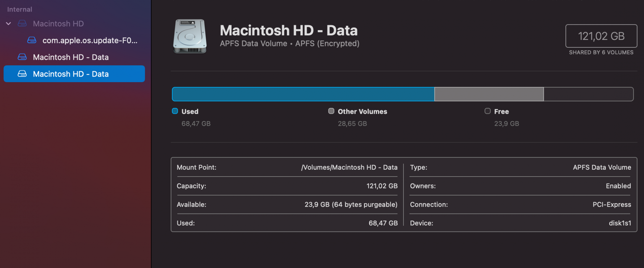
Task: Click the blue Used segment of storage bar
Action: 303,94
